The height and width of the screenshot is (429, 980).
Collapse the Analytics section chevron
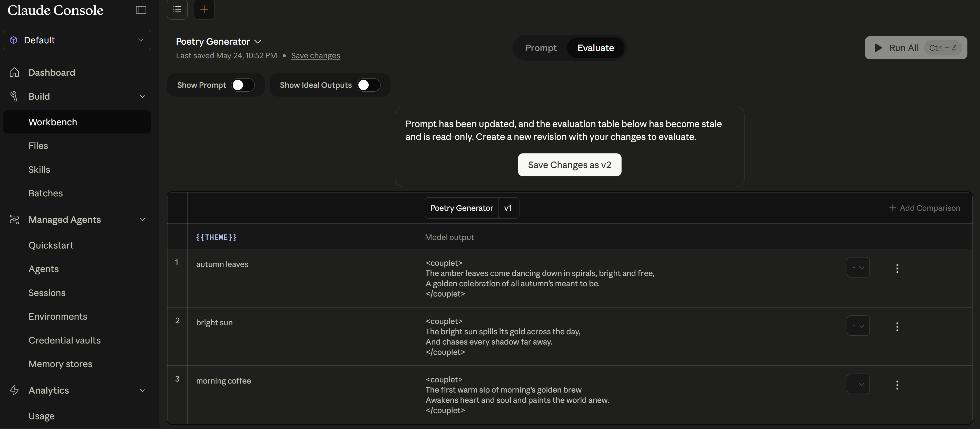142,390
